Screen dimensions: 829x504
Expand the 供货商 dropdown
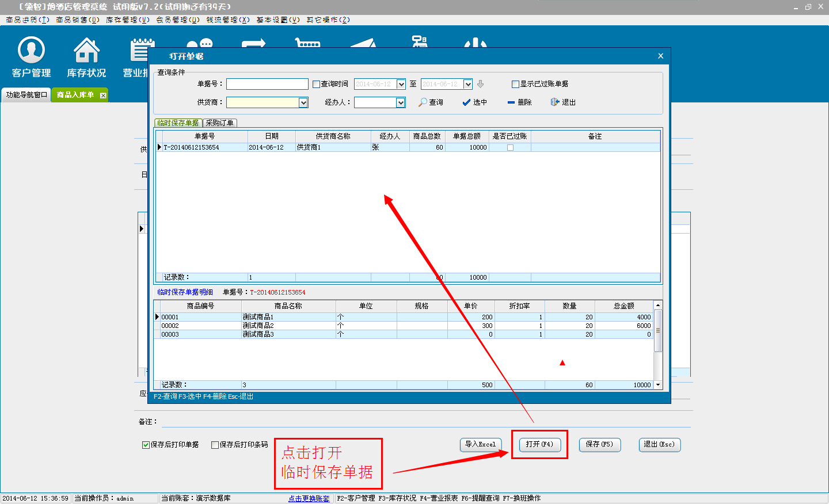pyautogui.click(x=303, y=102)
